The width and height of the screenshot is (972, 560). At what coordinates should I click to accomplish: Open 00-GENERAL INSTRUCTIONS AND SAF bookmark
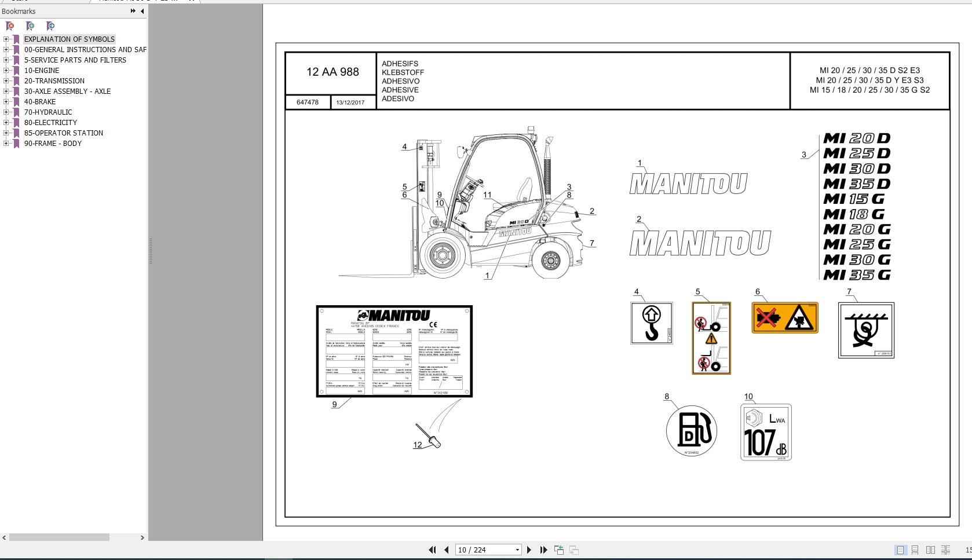click(85, 50)
